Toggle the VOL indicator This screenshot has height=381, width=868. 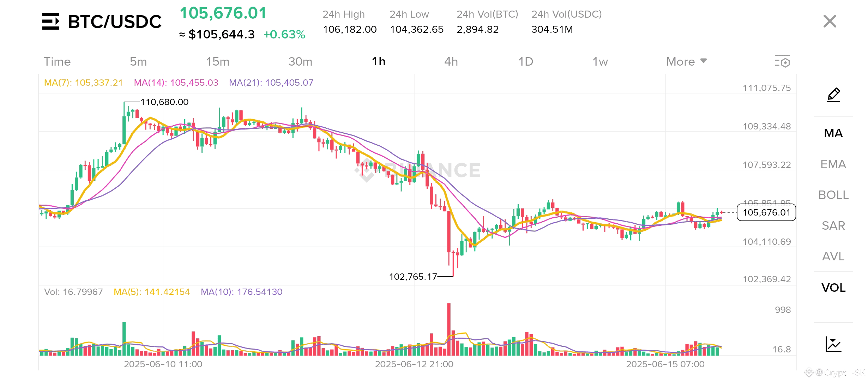pos(833,288)
